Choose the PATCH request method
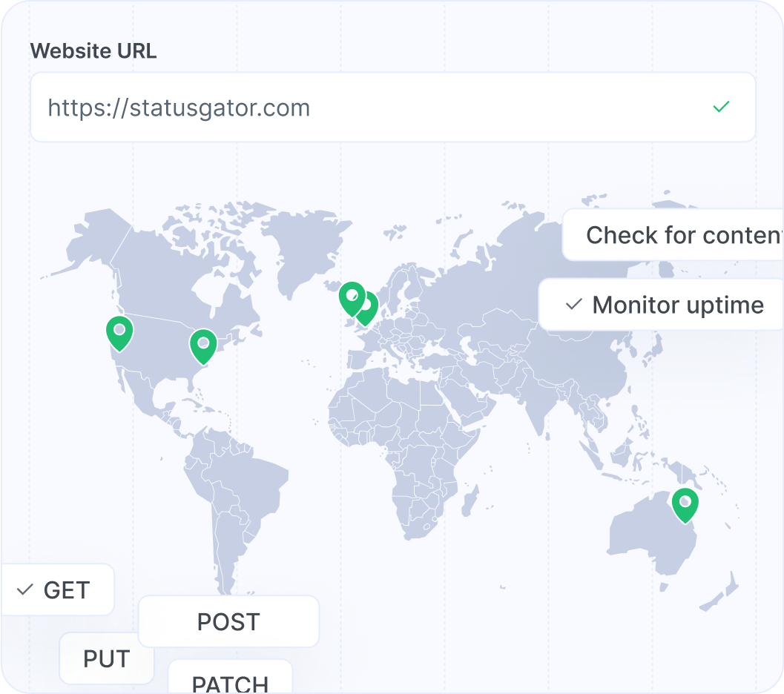This screenshot has width=784, height=694. tap(230, 684)
